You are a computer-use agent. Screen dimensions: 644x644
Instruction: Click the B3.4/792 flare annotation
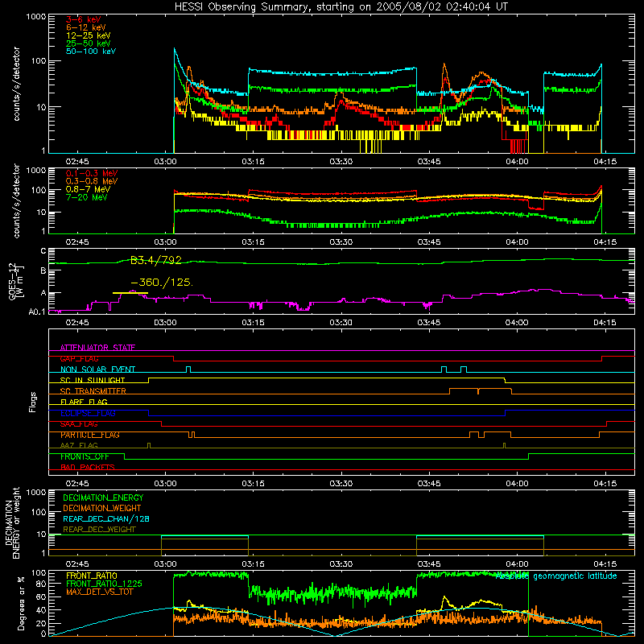click(156, 260)
